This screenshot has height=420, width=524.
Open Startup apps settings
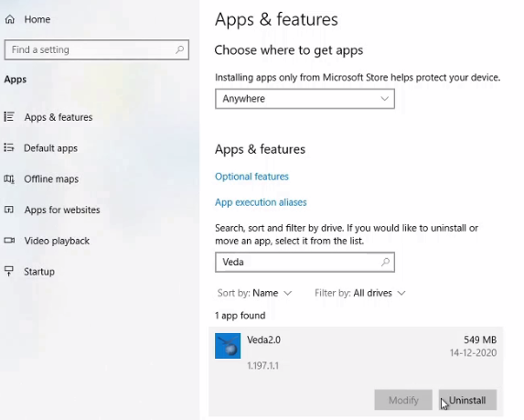39,272
